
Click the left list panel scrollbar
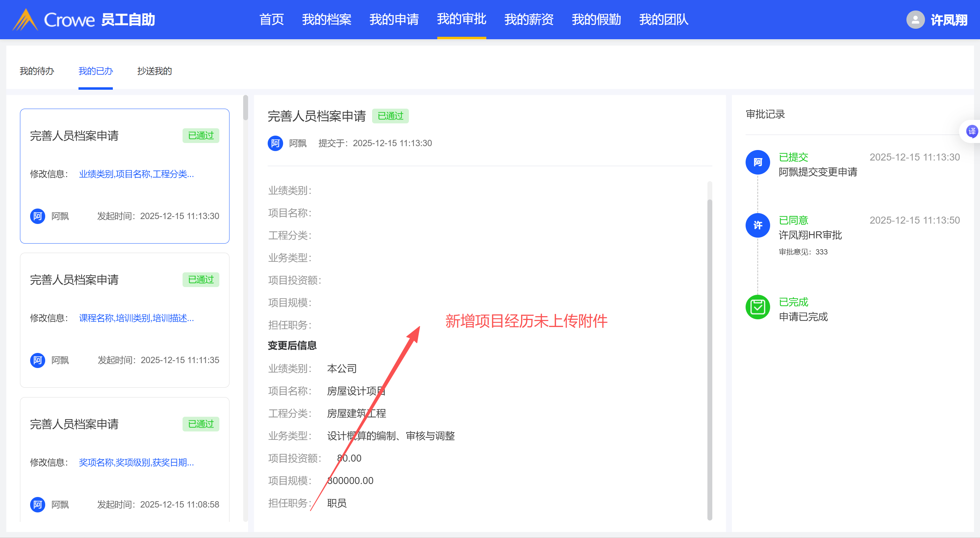point(245,108)
